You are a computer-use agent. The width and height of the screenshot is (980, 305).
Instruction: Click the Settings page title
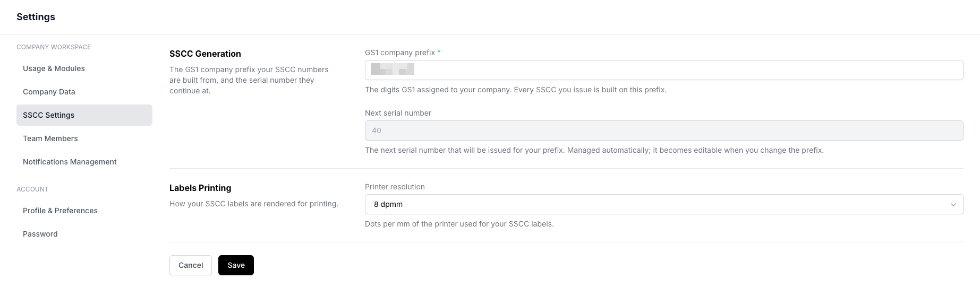36,17
